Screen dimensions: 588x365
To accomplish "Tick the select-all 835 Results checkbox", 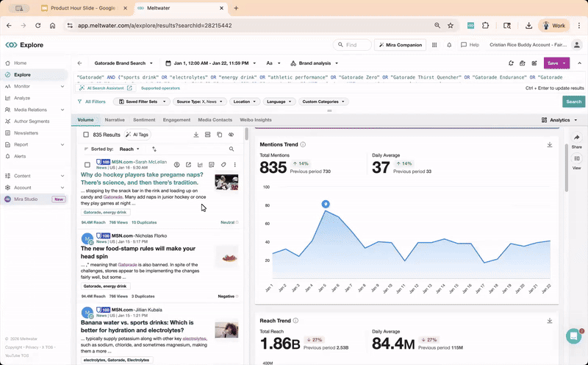I will (x=86, y=135).
